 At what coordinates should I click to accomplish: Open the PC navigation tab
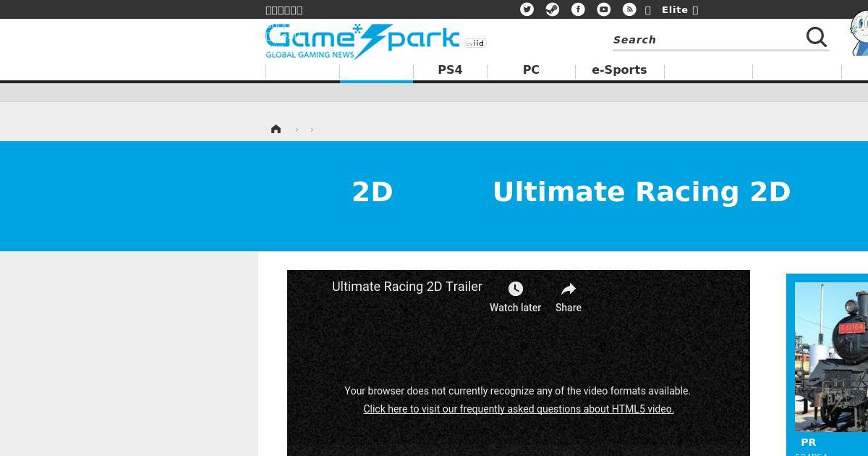pyautogui.click(x=531, y=70)
